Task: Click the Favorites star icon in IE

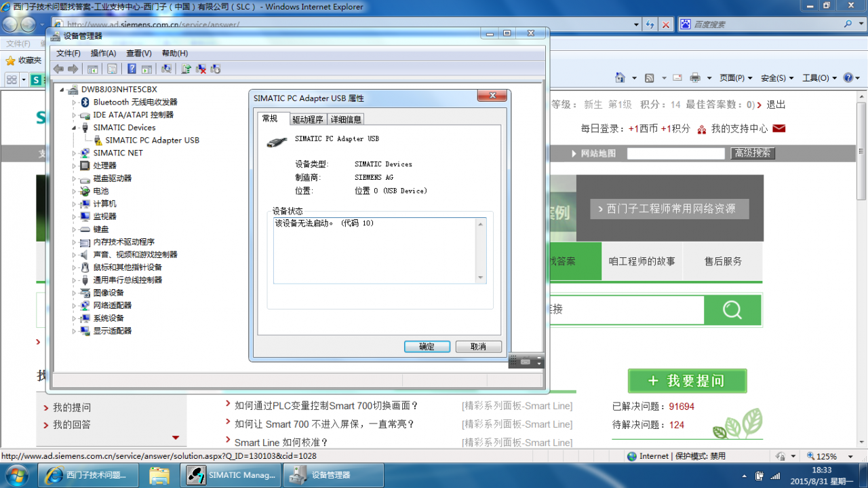Action: coord(11,60)
